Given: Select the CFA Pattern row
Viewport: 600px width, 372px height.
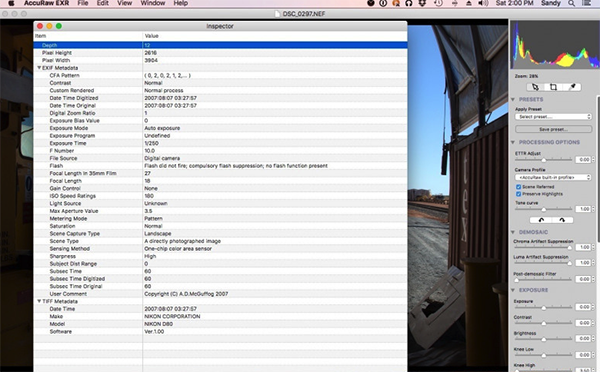Looking at the screenshot, I should (x=220, y=75).
